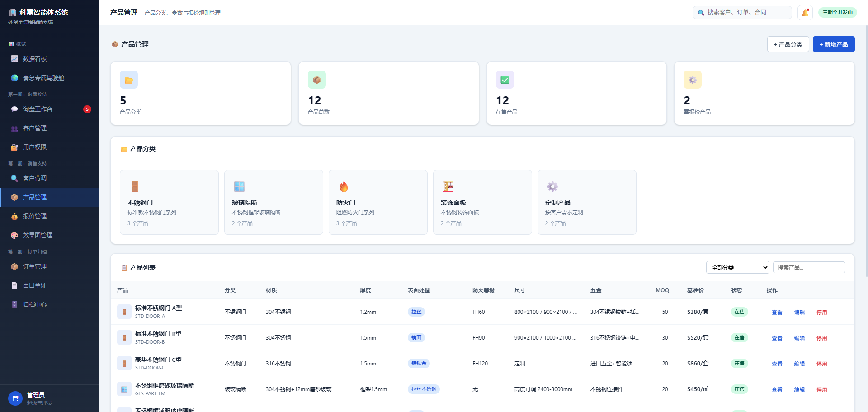Click the 管理员 avatar icon
The image size is (868, 412).
15,398
